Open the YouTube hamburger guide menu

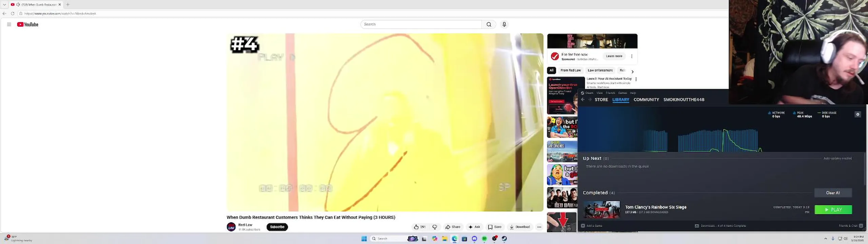(9, 24)
